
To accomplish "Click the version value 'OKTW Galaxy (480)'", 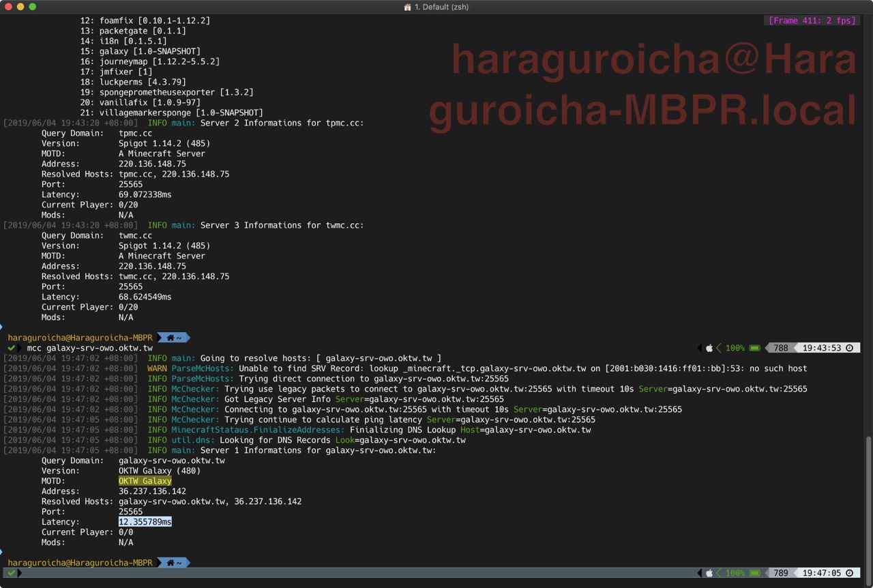I will click(160, 471).
